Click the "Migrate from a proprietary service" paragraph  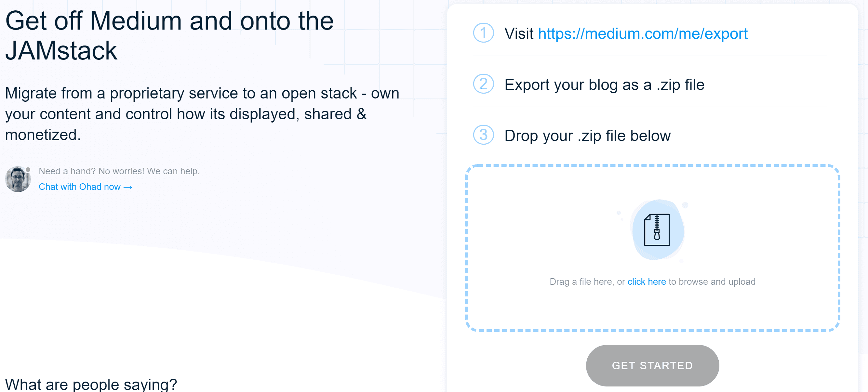pos(202,114)
